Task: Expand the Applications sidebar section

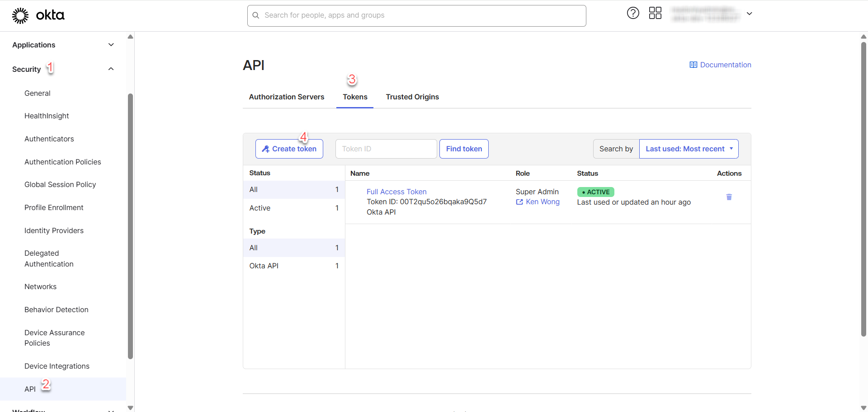Action: [111, 45]
